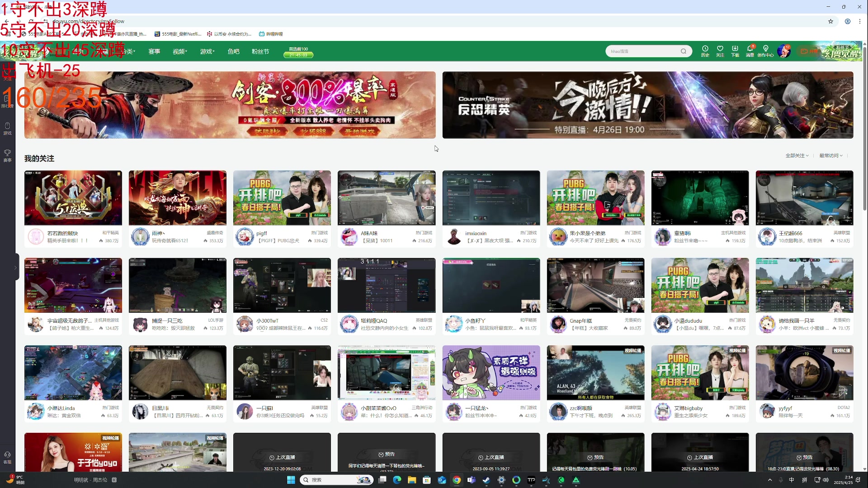The height and width of the screenshot is (488, 868).
Task: Click the 捕捉一只三吃 avatar icon
Action: (x=140, y=324)
